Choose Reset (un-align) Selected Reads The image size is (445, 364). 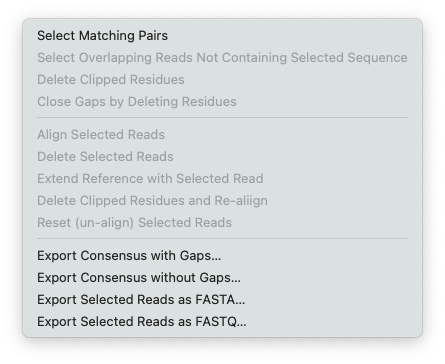(x=222, y=223)
